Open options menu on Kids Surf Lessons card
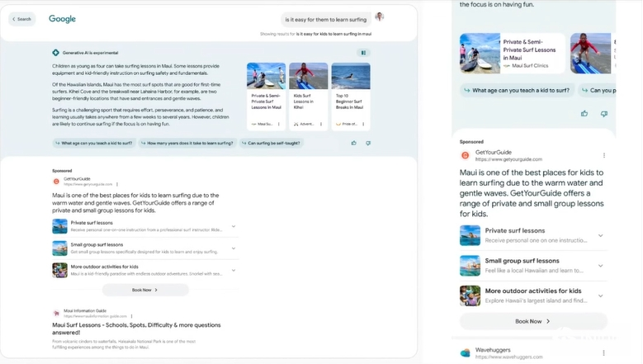Image resolution: width=643 pixels, height=364 pixels. [321, 124]
